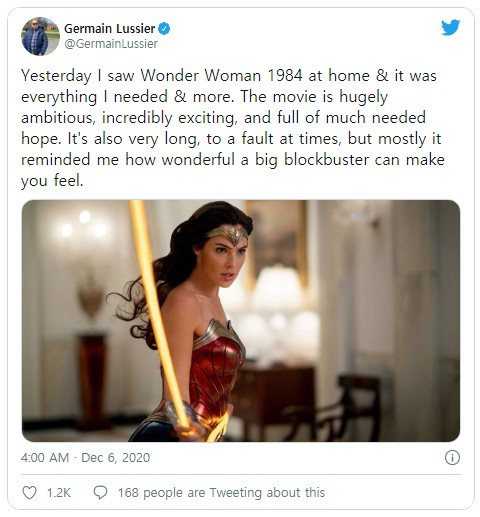Click the 1.2K likes count

[59, 493]
